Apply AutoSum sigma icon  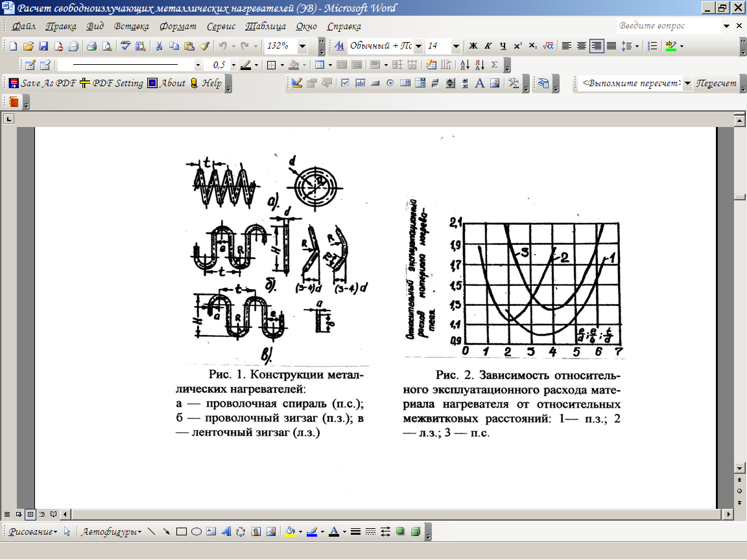click(495, 65)
